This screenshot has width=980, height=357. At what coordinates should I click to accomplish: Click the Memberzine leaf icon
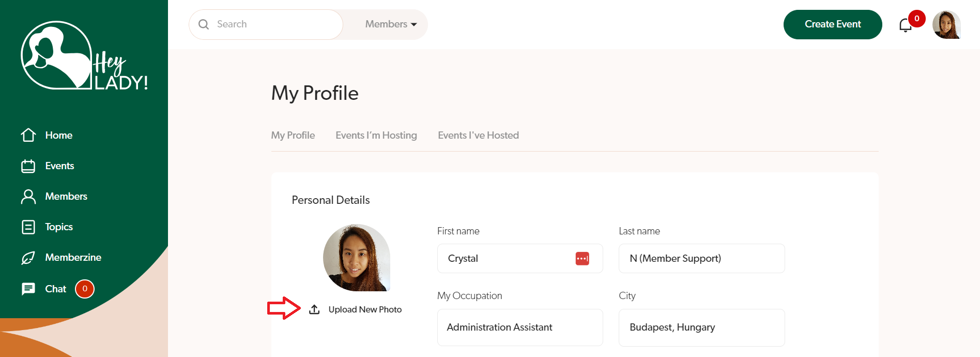tap(28, 258)
